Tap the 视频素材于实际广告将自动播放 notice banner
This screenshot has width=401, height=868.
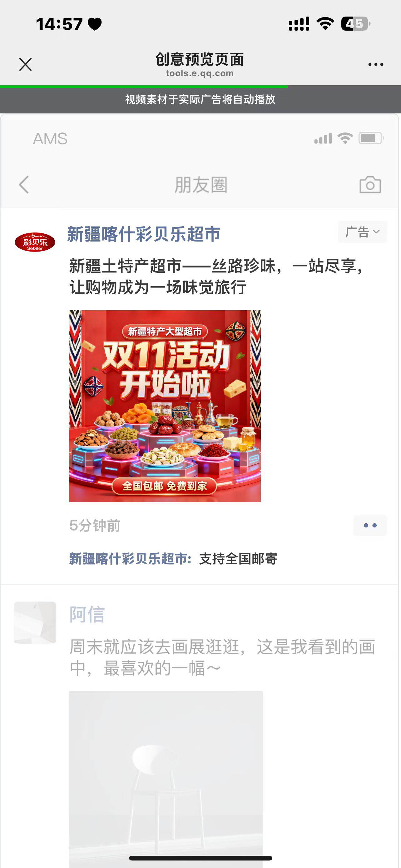(200, 100)
